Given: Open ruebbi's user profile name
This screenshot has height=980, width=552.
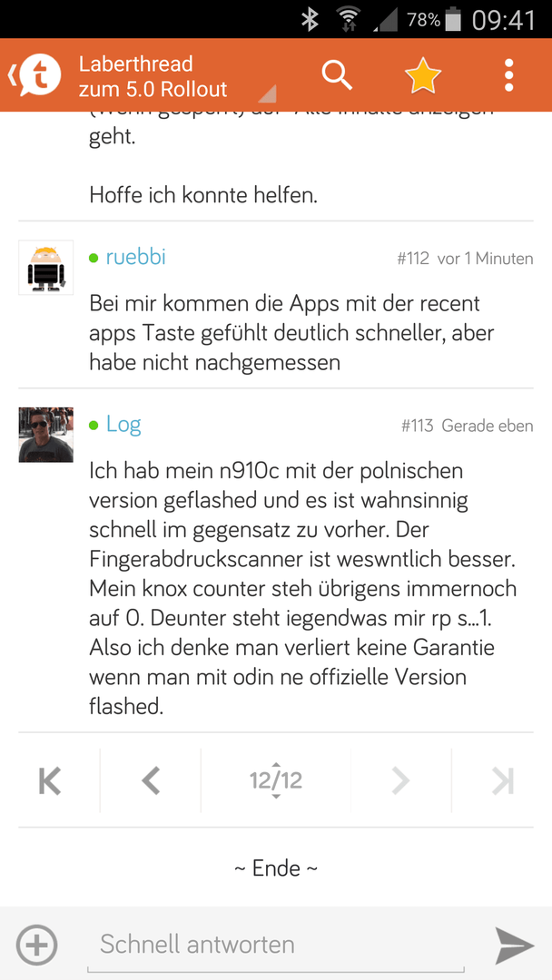Looking at the screenshot, I should click(135, 257).
